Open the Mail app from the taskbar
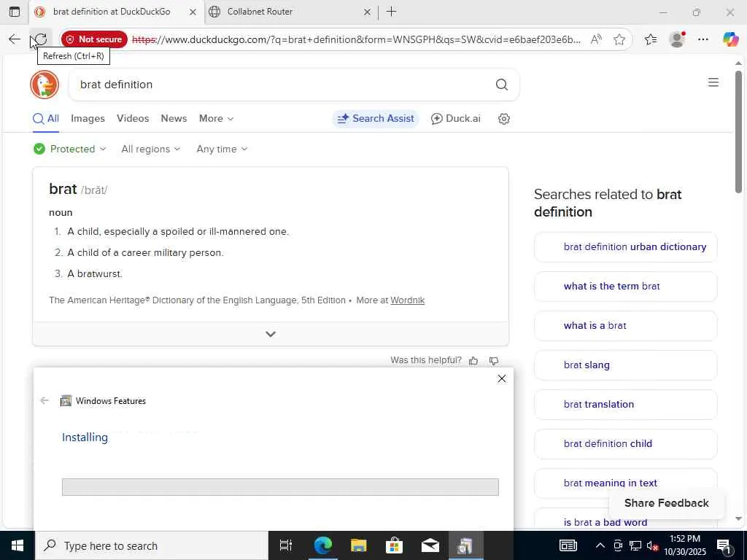Viewport: 747px width, 560px height. click(430, 545)
